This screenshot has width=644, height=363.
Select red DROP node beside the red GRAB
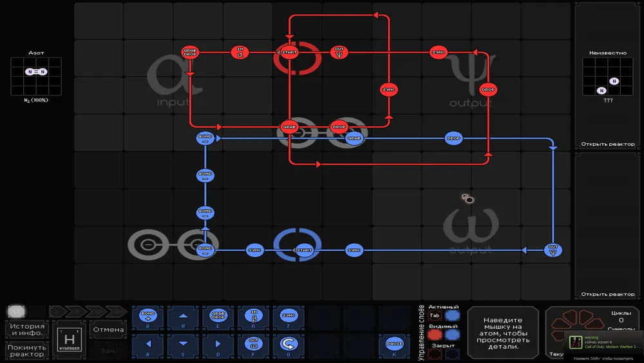[x=339, y=127]
